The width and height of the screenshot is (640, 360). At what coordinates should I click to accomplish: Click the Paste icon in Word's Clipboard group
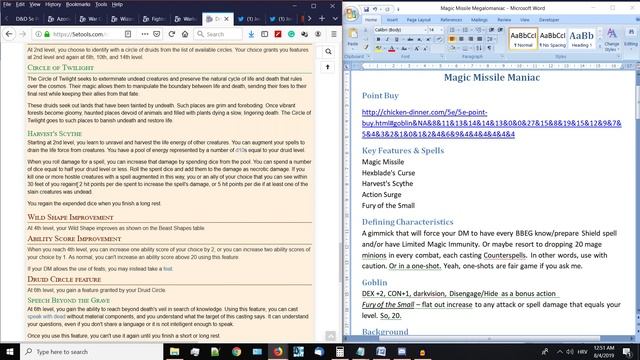click(353, 33)
